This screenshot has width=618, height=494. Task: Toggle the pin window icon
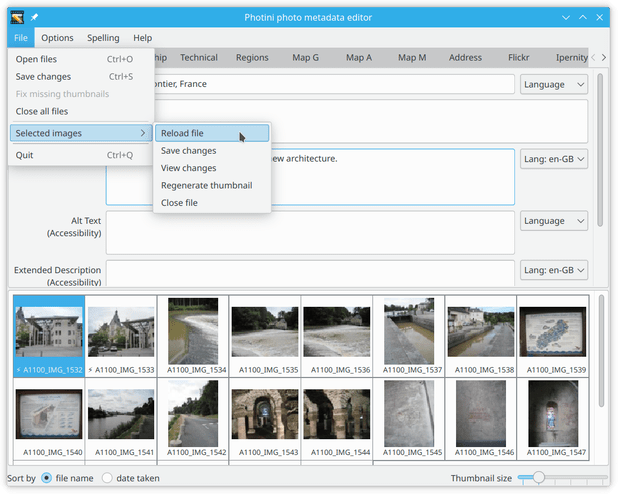pyautogui.click(x=34, y=17)
